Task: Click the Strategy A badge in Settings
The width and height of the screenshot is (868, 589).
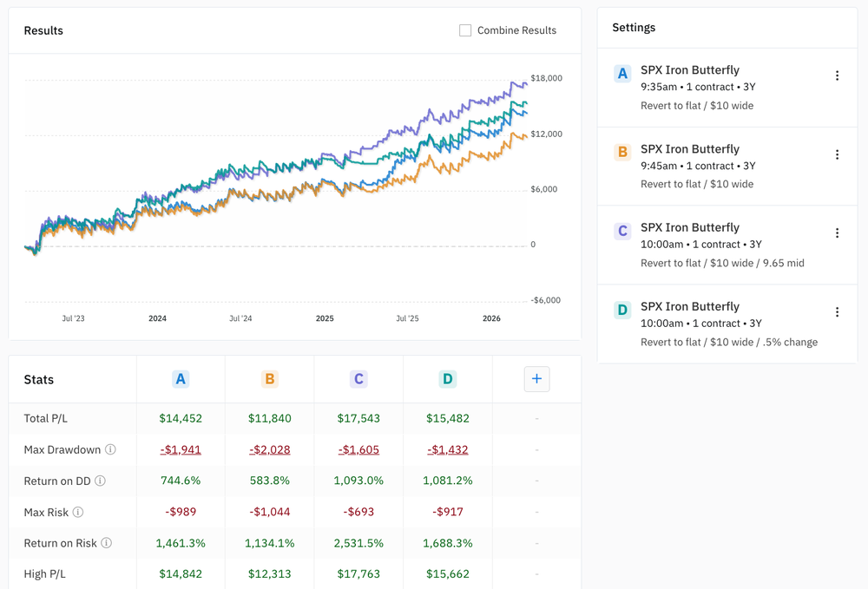Action: [x=621, y=75]
